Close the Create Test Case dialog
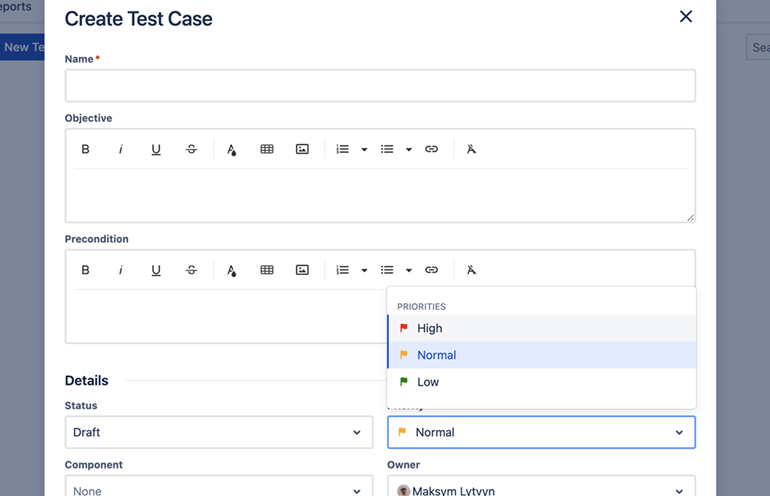Viewport: 770px width, 496px height. [x=686, y=17]
